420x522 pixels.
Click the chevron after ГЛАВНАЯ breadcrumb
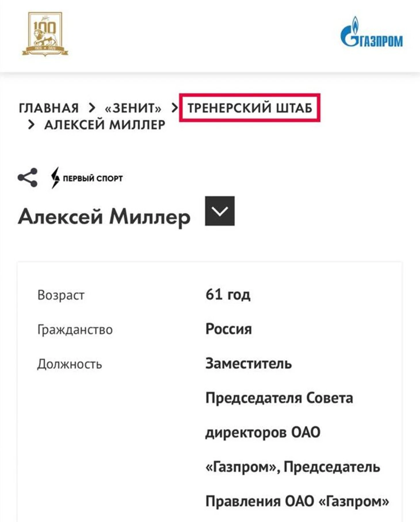pos(91,108)
